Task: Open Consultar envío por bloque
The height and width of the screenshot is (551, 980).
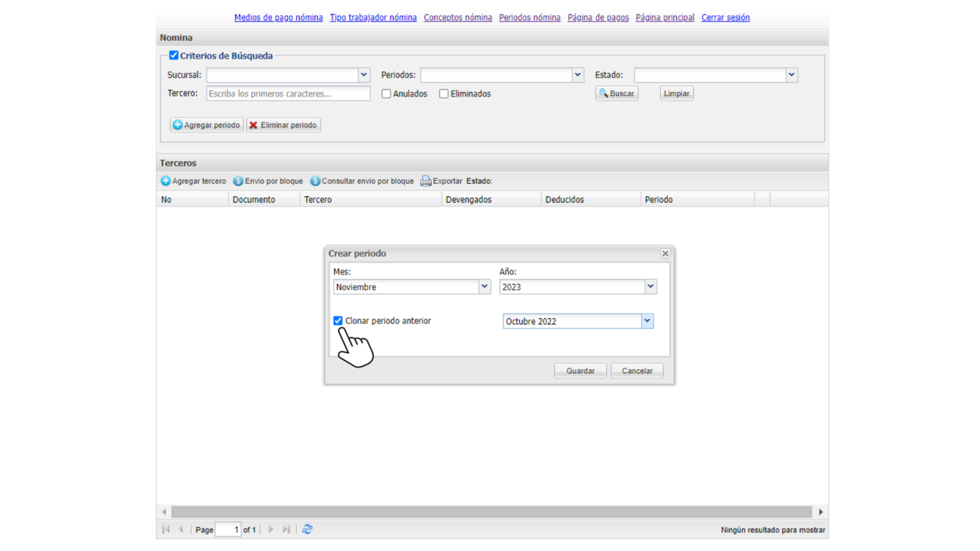Action: click(x=362, y=181)
